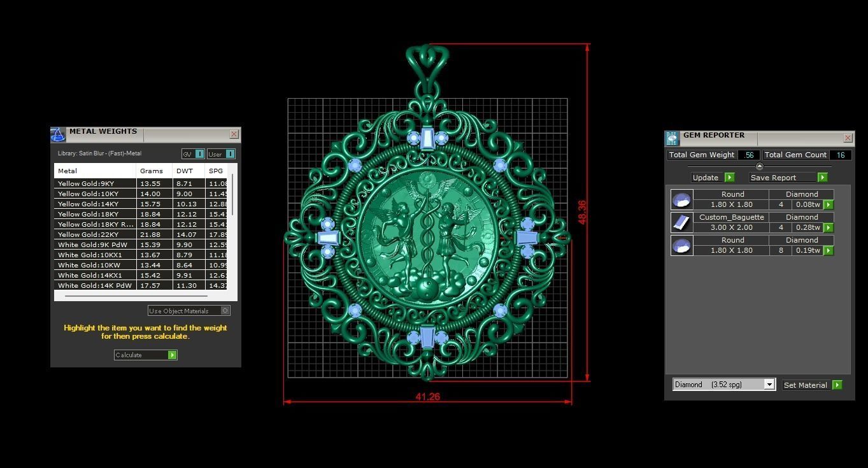868x468 pixels.
Task: Click the Total Gem Weight label
Action: click(x=703, y=155)
